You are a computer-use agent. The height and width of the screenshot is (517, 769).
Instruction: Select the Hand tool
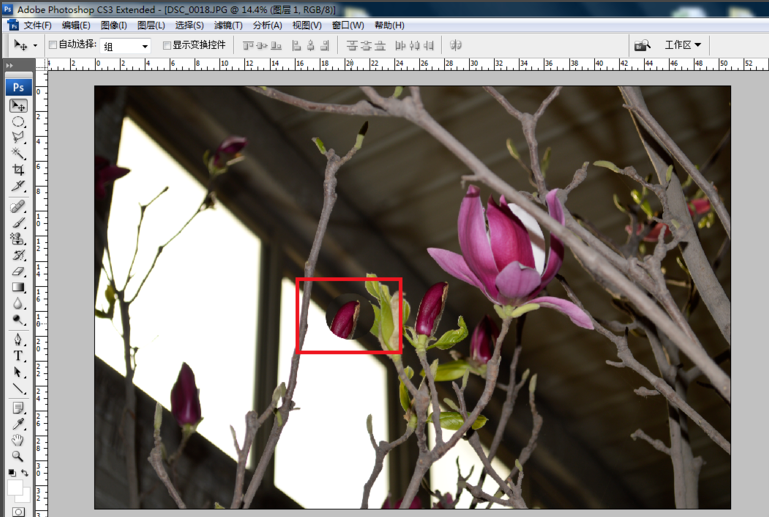18,440
